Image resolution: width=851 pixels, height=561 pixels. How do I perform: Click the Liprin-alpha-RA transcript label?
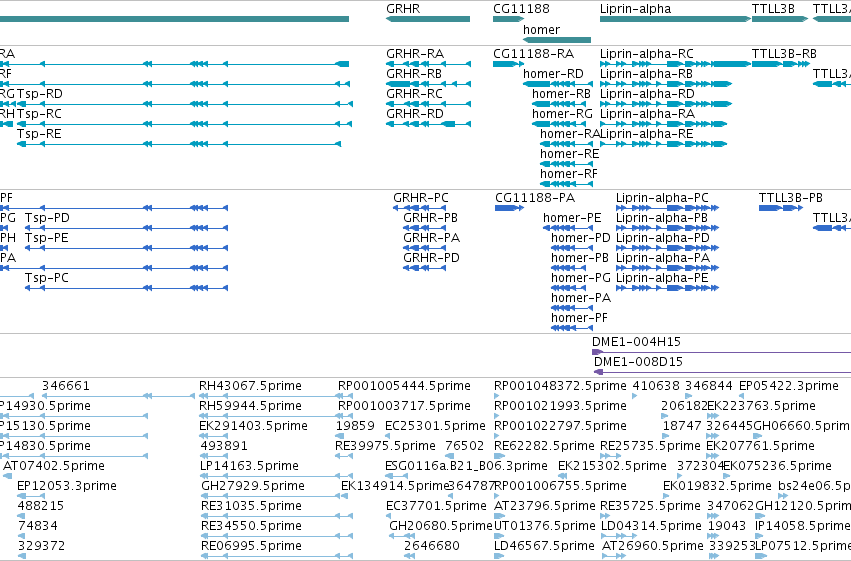[x=647, y=114]
